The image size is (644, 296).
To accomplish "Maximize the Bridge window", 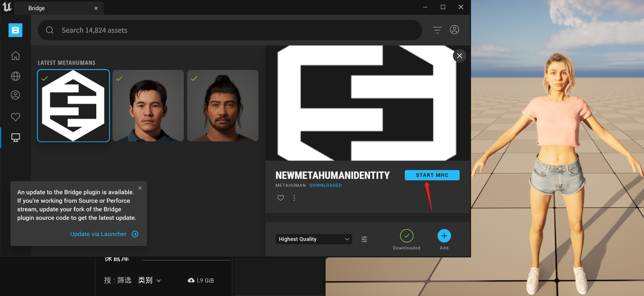I will [x=443, y=7].
